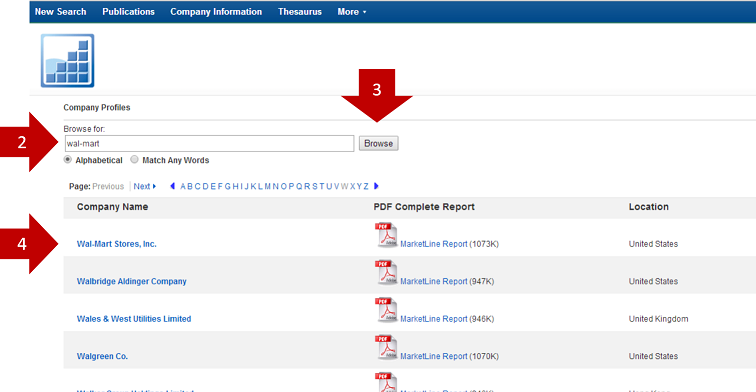Screen dimensions: 756x392
Task: Jump to letter Z in alphabet index
Action: tap(366, 186)
